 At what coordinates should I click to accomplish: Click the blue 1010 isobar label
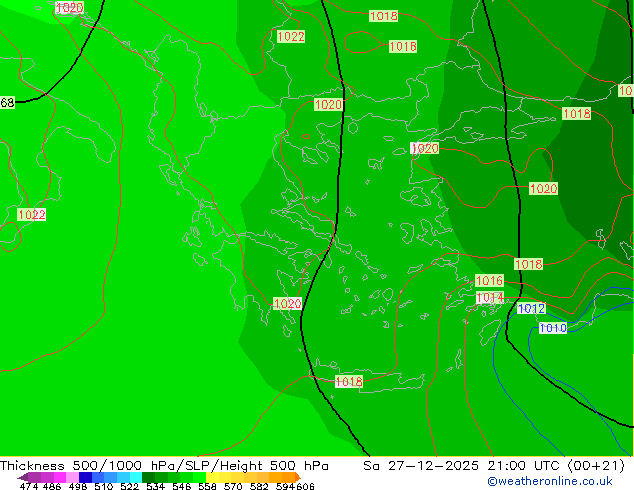point(553,328)
